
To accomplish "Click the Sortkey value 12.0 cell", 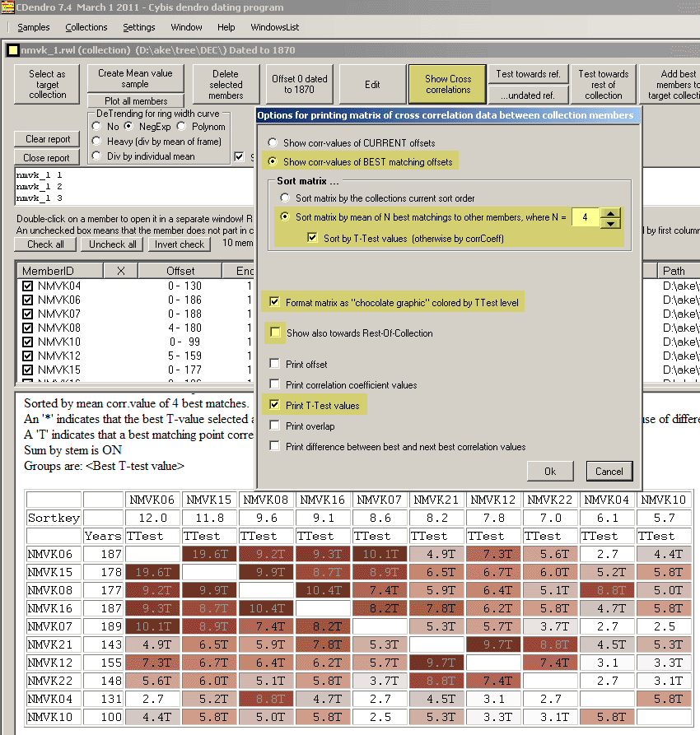I will (x=152, y=518).
